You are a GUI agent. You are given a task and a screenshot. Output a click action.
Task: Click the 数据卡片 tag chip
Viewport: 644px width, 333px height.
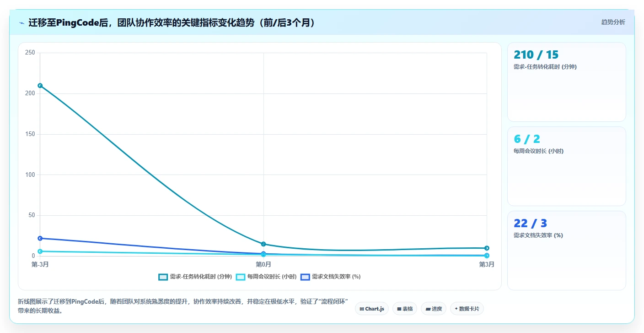(467, 309)
